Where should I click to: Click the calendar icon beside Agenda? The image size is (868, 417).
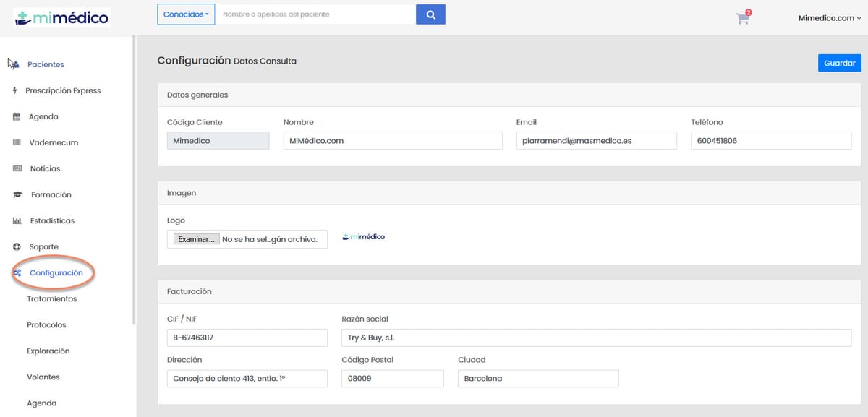tap(17, 116)
